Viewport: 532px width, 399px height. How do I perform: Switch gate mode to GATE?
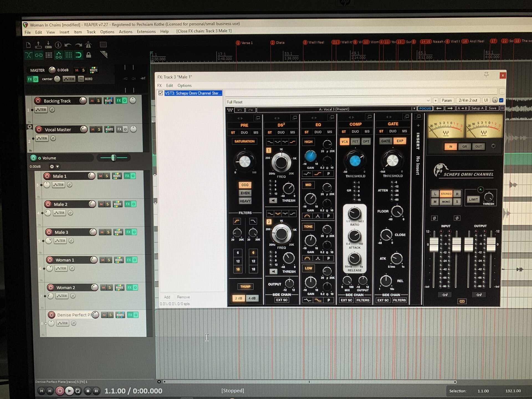[386, 141]
